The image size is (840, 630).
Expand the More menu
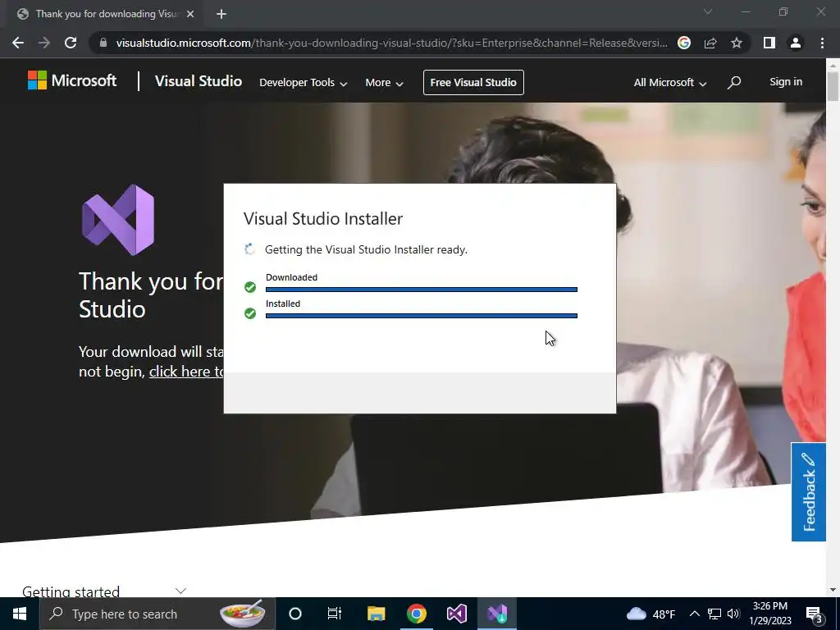[x=384, y=83]
